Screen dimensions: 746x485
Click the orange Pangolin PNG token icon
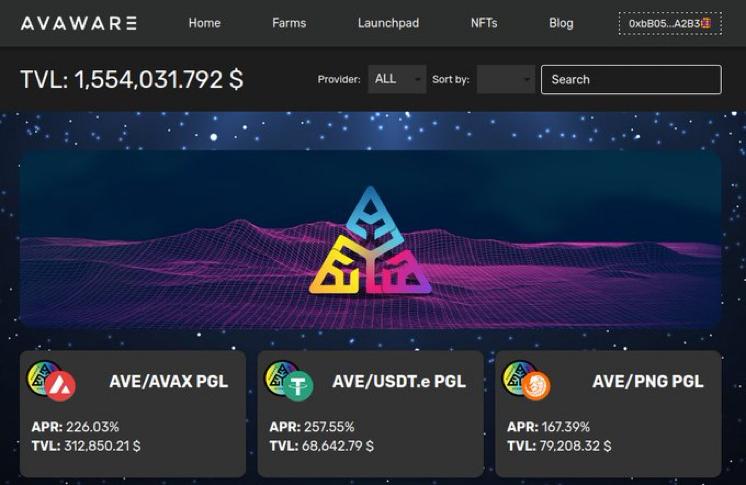coord(536,386)
